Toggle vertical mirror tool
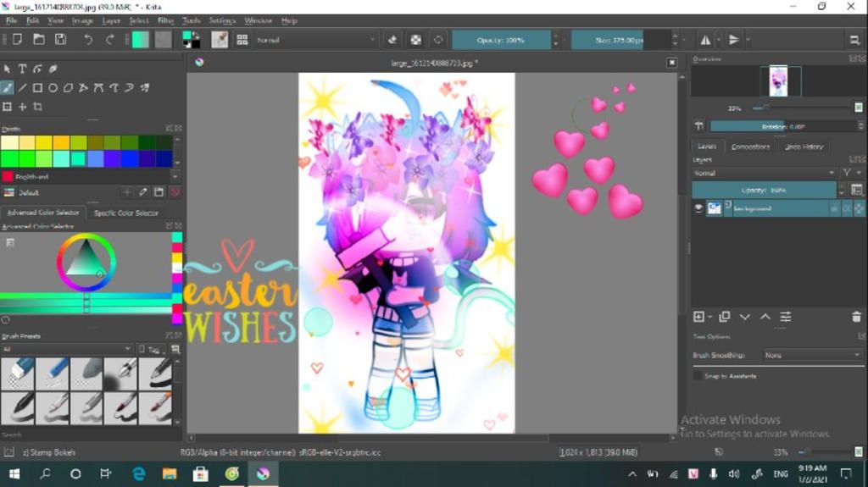 click(734, 40)
